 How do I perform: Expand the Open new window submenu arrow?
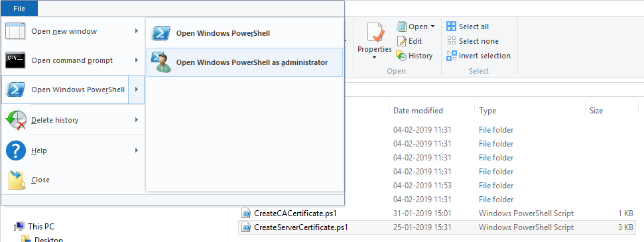[x=137, y=30]
